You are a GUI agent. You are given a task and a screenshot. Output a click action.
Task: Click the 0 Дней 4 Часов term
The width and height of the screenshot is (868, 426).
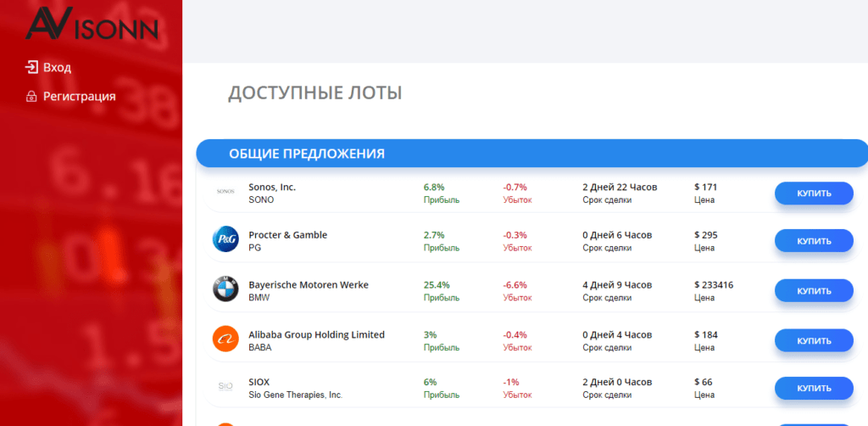pos(617,334)
